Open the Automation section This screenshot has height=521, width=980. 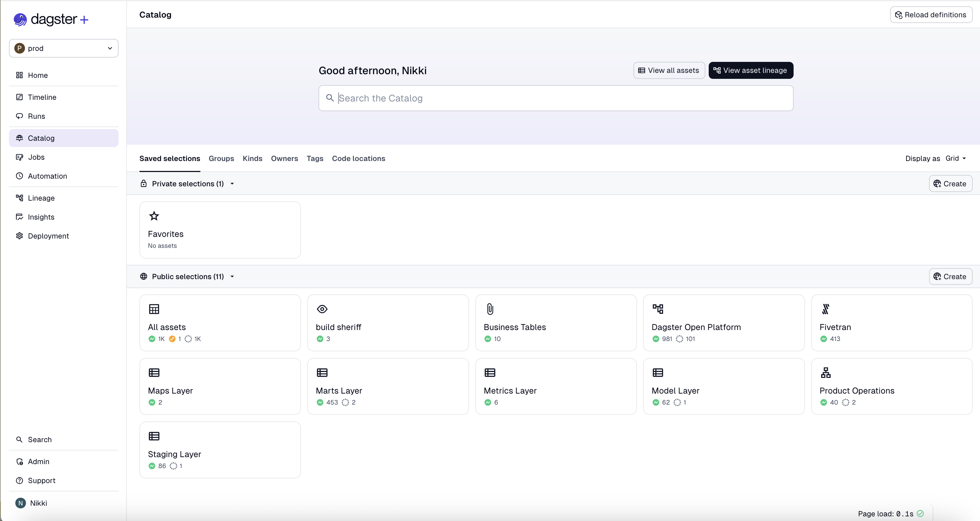pyautogui.click(x=48, y=176)
